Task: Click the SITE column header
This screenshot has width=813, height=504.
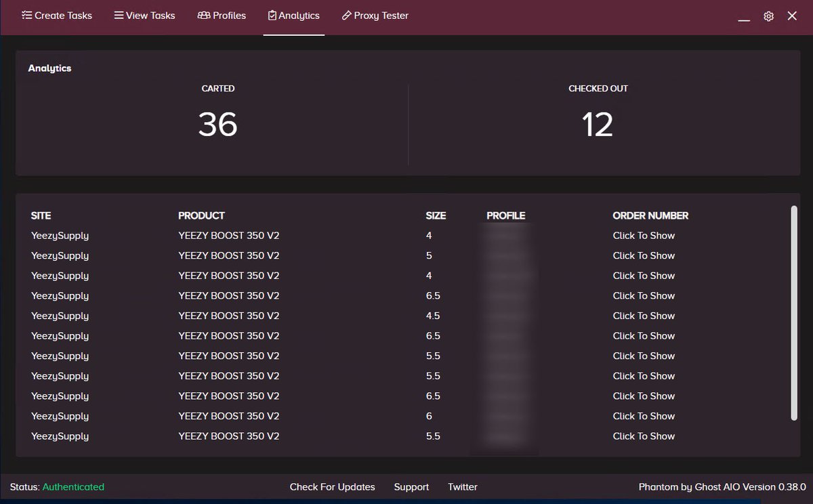Action: [41, 215]
